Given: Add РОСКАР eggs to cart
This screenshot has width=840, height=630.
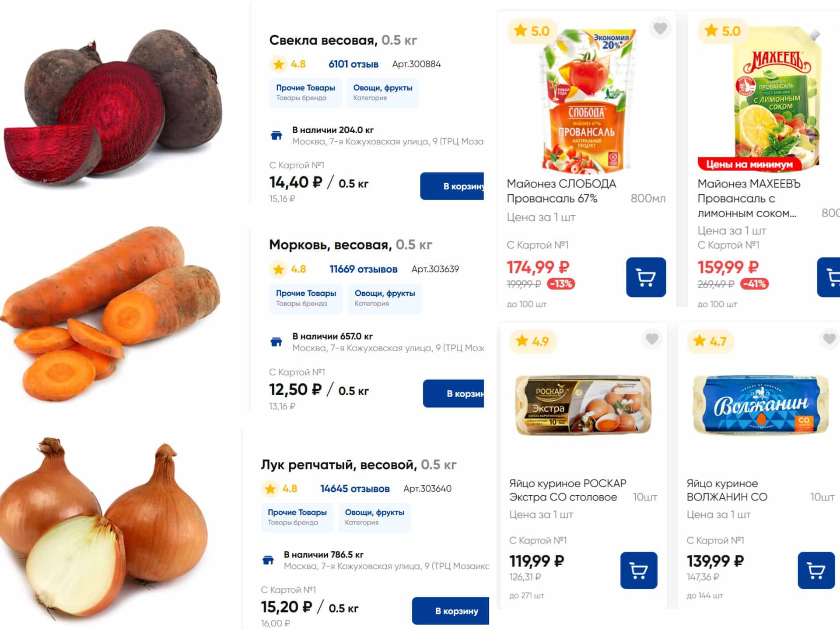Looking at the screenshot, I should (x=638, y=570).
